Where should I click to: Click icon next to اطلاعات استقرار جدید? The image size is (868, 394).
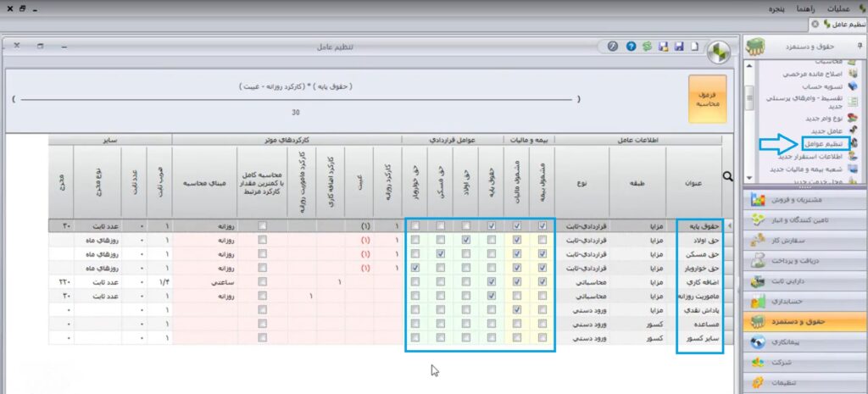(x=853, y=156)
